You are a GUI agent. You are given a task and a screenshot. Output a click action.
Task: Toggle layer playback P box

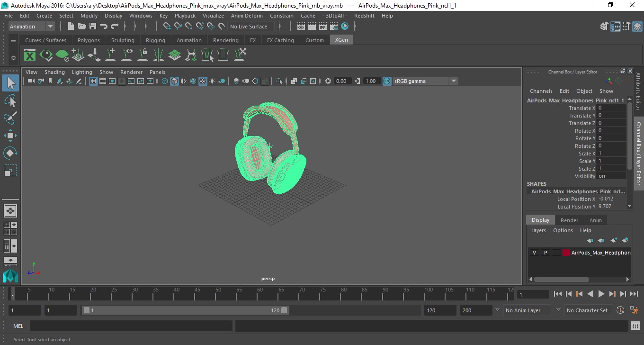pos(546,253)
